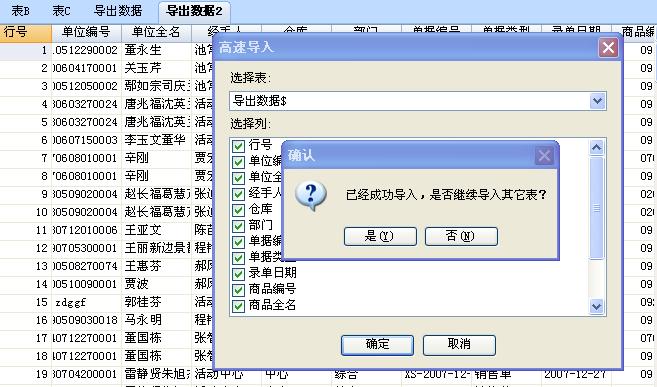The image size is (657, 387).
Task: Click 取消 in the 高速导入 dialog
Action: point(459,345)
